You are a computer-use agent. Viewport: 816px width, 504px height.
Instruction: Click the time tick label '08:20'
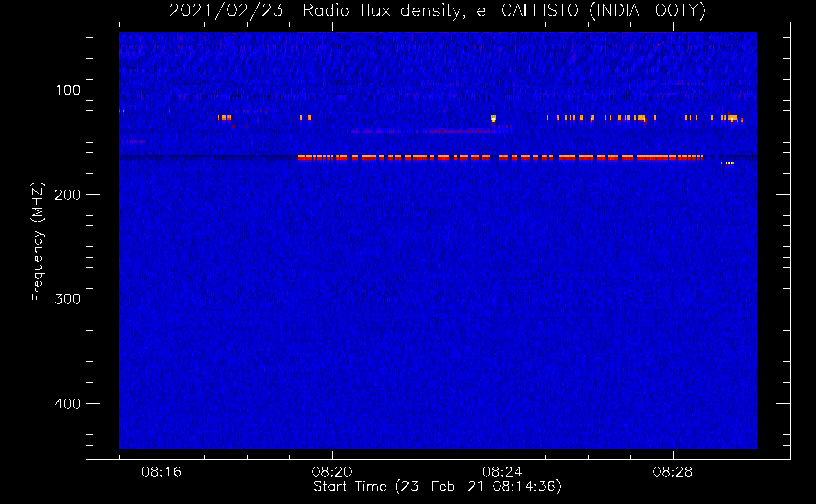pyautogui.click(x=332, y=472)
